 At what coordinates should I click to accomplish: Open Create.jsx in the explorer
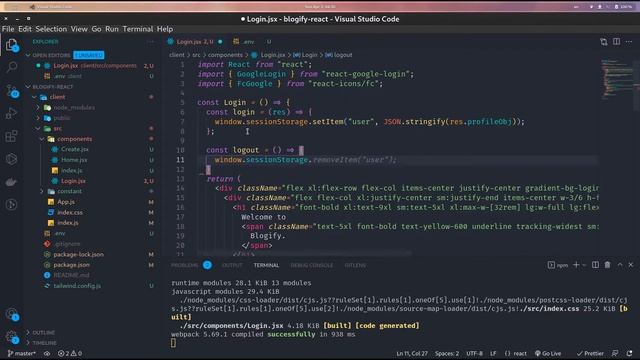tap(75, 149)
